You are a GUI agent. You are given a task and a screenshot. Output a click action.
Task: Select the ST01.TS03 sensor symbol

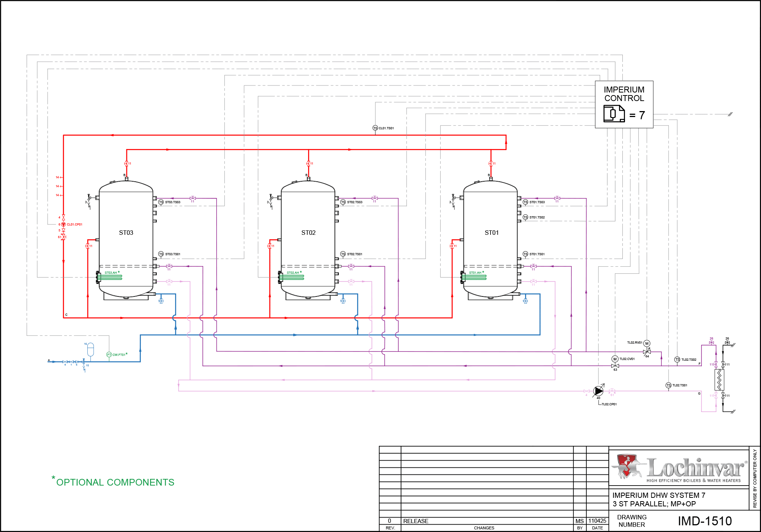click(x=525, y=202)
